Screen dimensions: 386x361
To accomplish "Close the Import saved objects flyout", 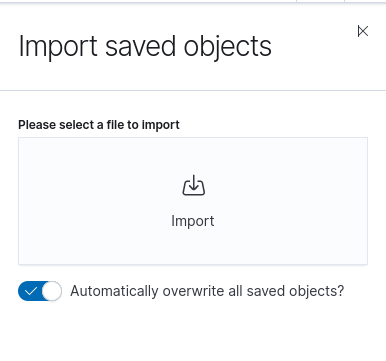I will tap(363, 31).
